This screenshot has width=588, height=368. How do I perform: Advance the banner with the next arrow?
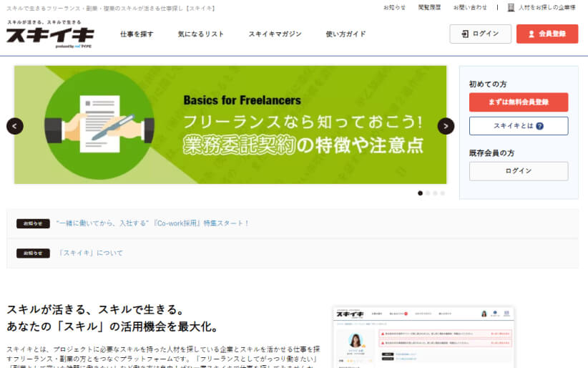[x=446, y=126]
